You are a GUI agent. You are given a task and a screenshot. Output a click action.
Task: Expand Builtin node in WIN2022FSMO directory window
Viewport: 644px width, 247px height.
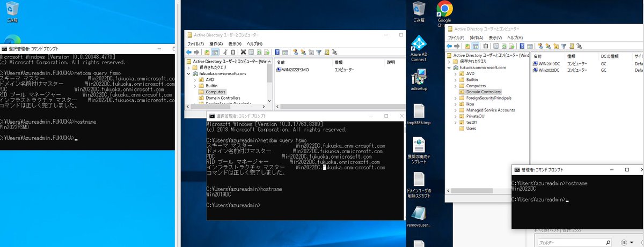point(195,86)
